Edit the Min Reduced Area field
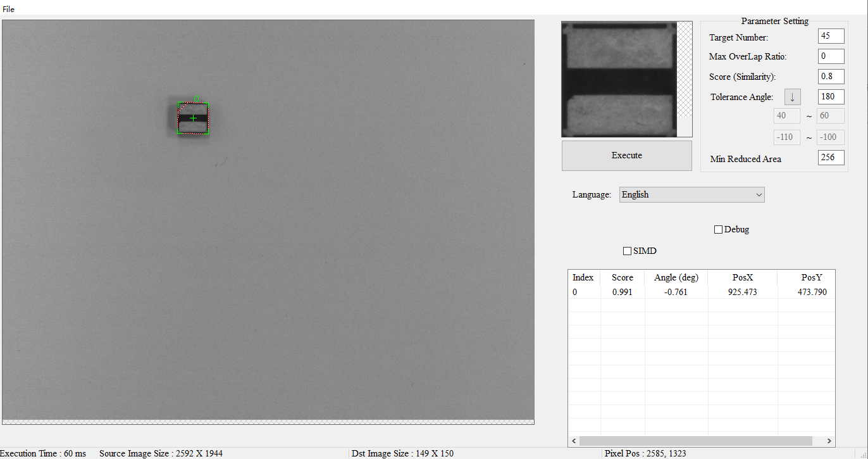Image resolution: width=868 pixels, height=459 pixels. [x=831, y=158]
